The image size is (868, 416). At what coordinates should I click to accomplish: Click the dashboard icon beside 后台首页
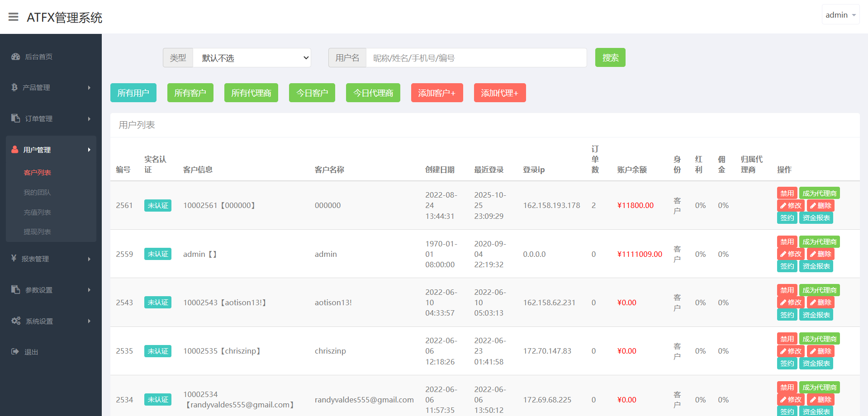click(16, 57)
